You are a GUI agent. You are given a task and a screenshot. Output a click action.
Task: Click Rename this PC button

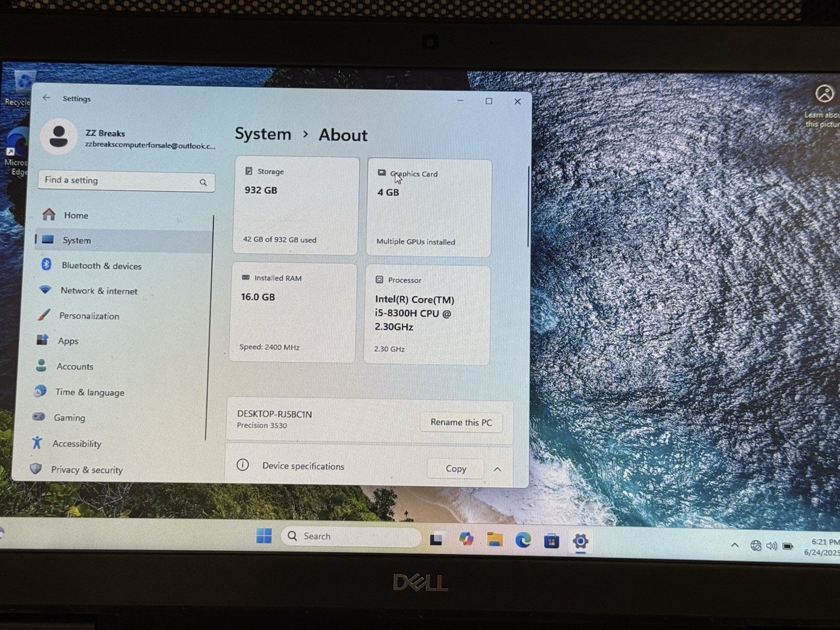coord(461,422)
